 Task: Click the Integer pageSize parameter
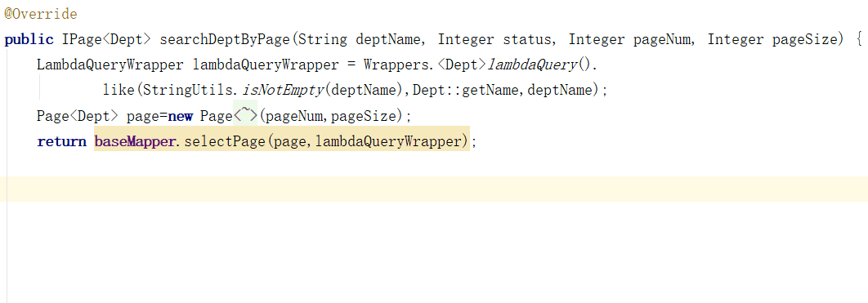click(773, 39)
